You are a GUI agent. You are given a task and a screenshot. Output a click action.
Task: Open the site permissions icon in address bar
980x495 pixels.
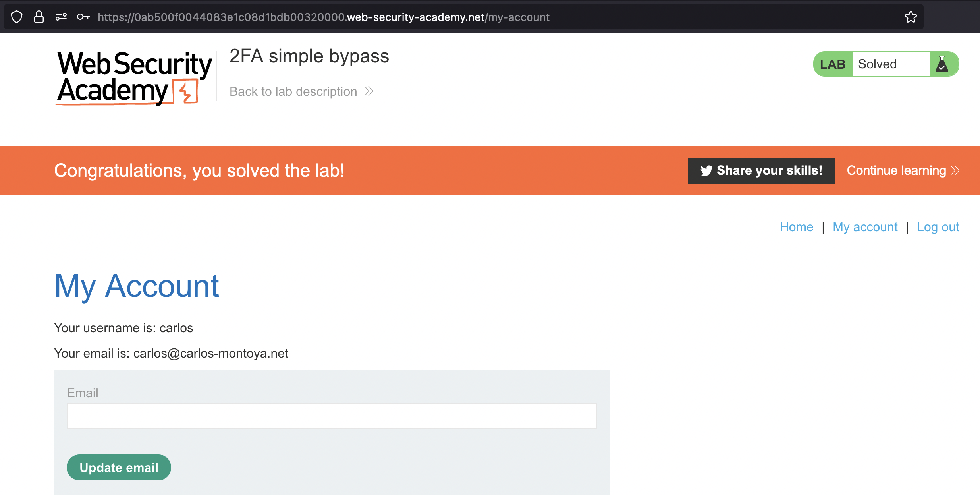(61, 17)
